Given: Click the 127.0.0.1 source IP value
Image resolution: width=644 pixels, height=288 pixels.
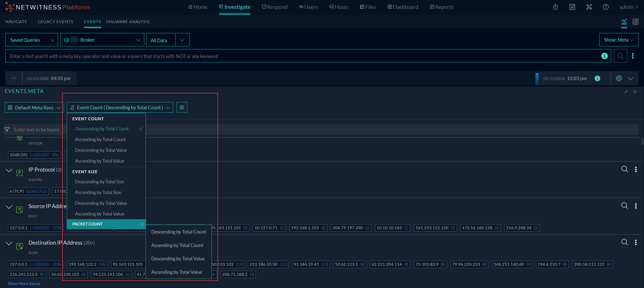Looking at the screenshot, I should tap(18, 228).
